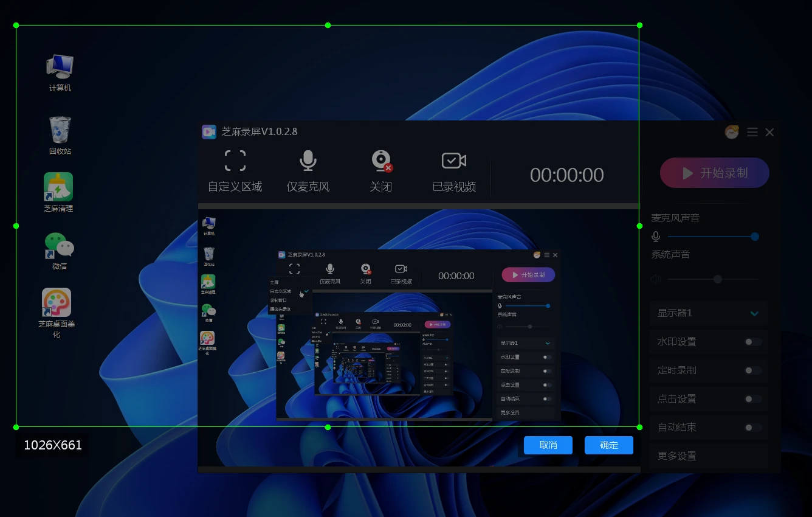Click the 系统声音 label
This screenshot has width=812, height=517.
tap(670, 254)
